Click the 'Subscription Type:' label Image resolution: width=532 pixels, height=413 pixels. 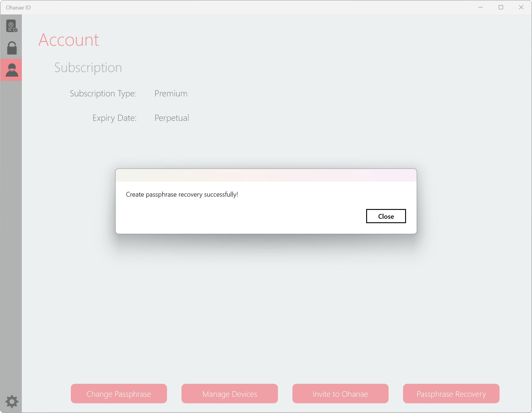103,93
